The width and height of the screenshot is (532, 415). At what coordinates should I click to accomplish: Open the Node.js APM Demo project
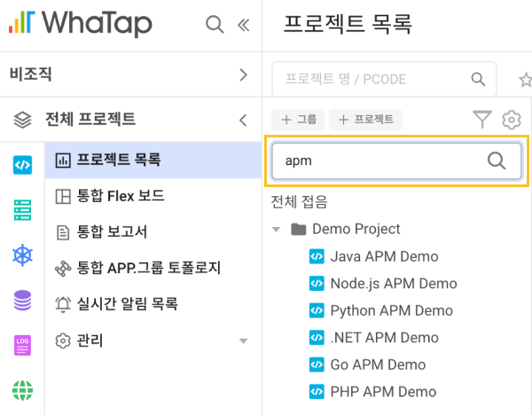pos(394,284)
